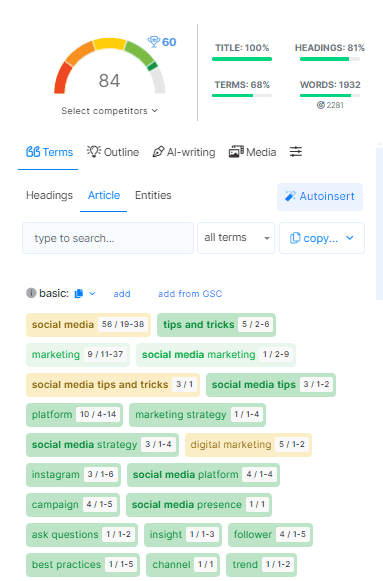
Task: Click the trophy icon showing 60
Action: click(x=153, y=42)
